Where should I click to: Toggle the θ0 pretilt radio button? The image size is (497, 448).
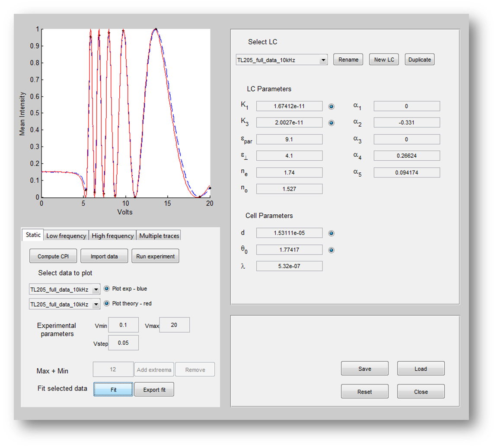(x=331, y=250)
